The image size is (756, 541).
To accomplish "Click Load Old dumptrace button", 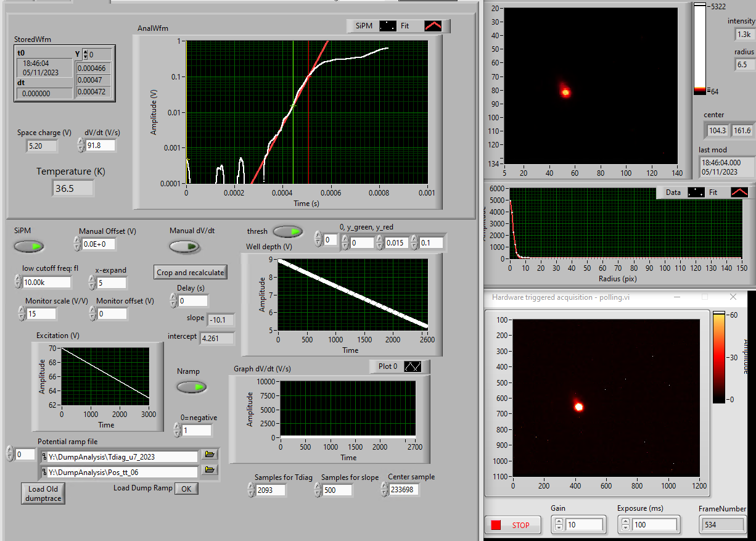I will coord(43,493).
